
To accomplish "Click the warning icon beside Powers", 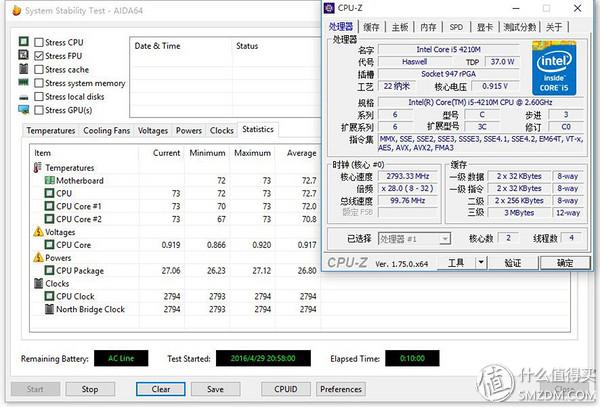I will [x=38, y=257].
